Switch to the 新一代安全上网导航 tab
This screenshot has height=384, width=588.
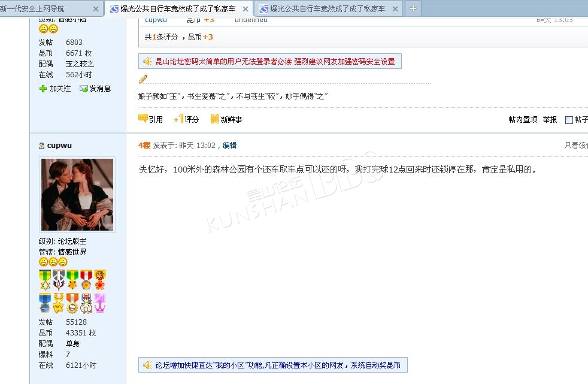tap(42, 9)
